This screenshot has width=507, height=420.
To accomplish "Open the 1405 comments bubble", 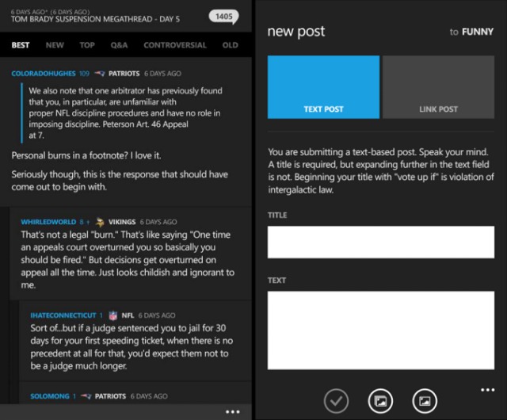I will point(223,17).
